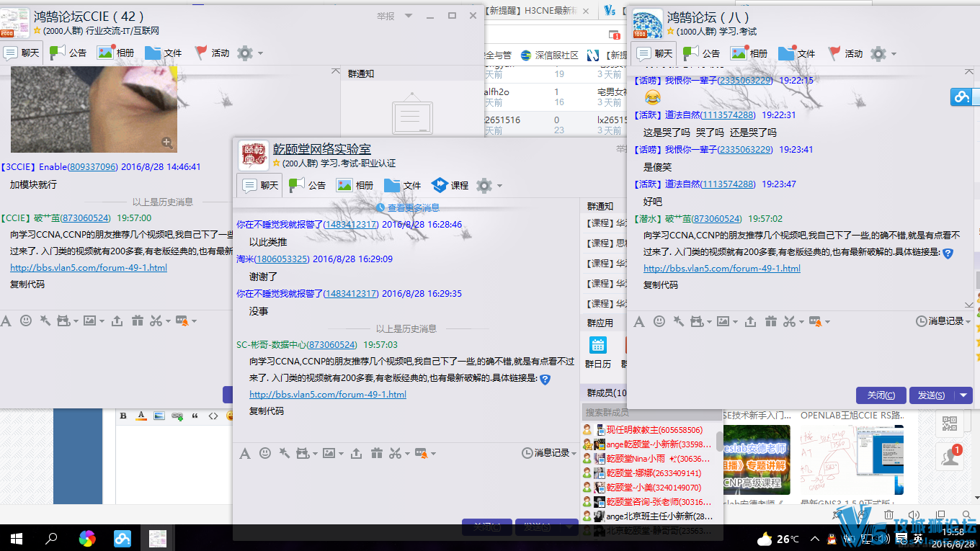Click the QQ penguin tray icon

point(831,539)
